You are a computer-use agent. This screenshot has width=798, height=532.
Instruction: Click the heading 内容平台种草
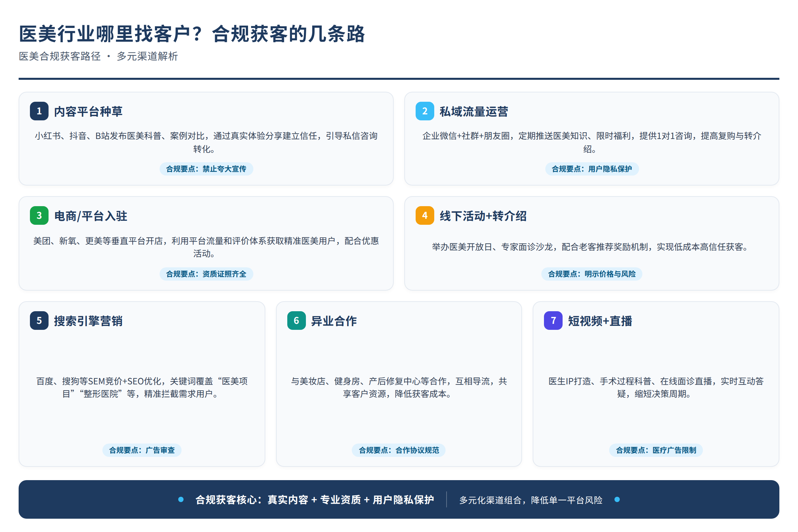[x=88, y=111]
